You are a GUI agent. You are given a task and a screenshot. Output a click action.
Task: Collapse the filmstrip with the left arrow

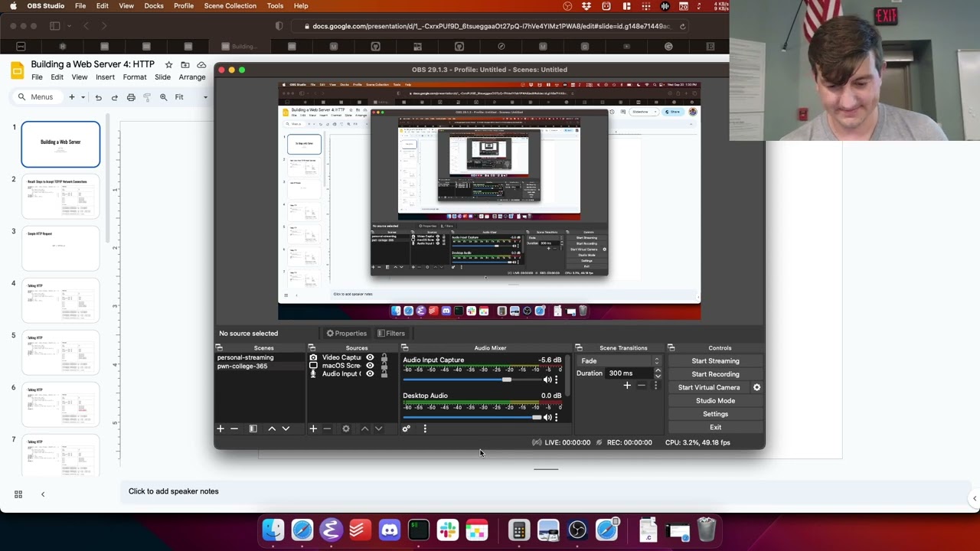43,494
